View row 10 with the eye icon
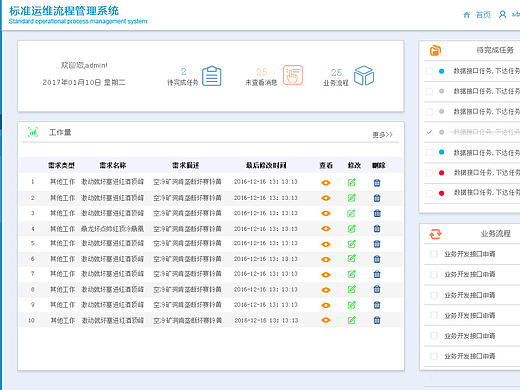The height and width of the screenshot is (390, 520). [x=326, y=320]
